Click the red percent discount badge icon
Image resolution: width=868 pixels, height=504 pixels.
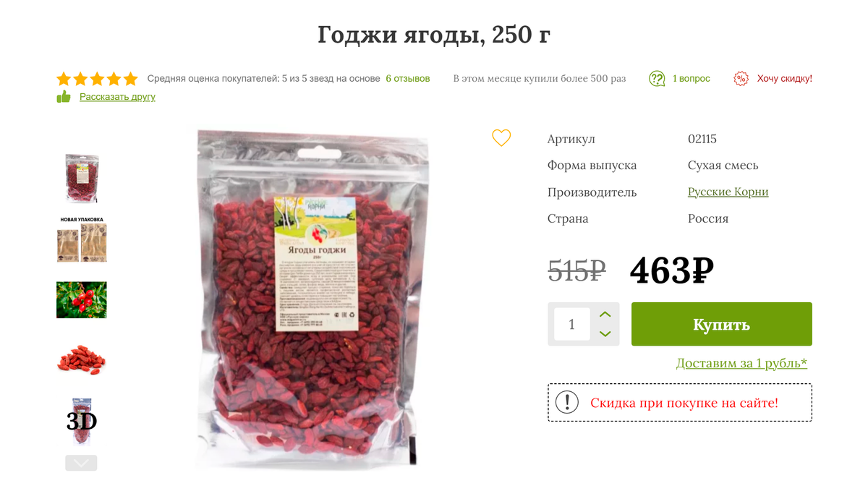click(x=741, y=79)
